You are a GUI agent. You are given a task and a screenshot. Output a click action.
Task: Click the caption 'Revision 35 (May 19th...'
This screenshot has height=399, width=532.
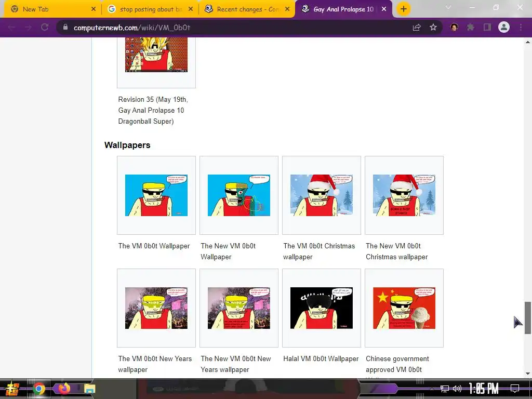coord(153,110)
